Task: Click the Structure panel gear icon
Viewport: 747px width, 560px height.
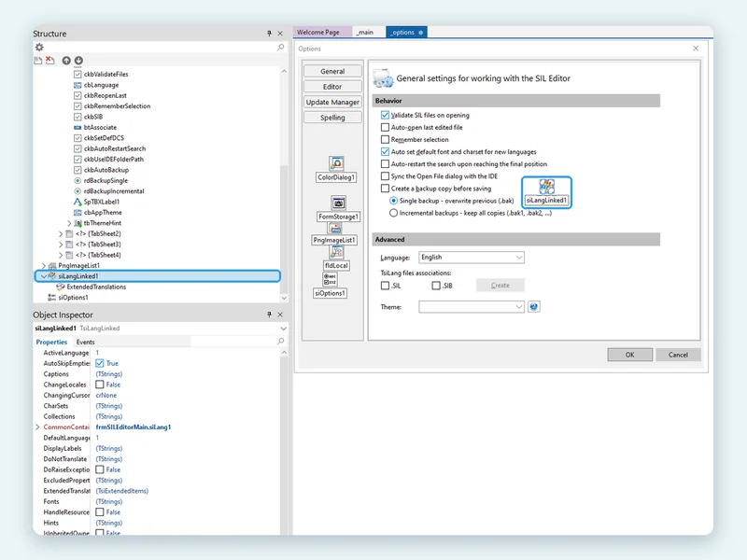Action: tap(39, 48)
